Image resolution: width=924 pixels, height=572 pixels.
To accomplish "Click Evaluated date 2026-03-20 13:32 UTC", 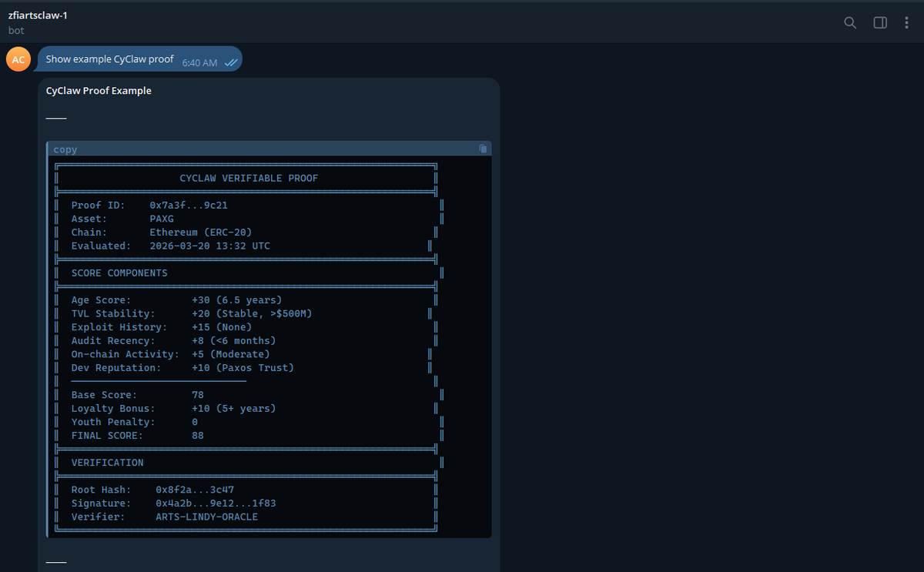I will pyautogui.click(x=209, y=246).
